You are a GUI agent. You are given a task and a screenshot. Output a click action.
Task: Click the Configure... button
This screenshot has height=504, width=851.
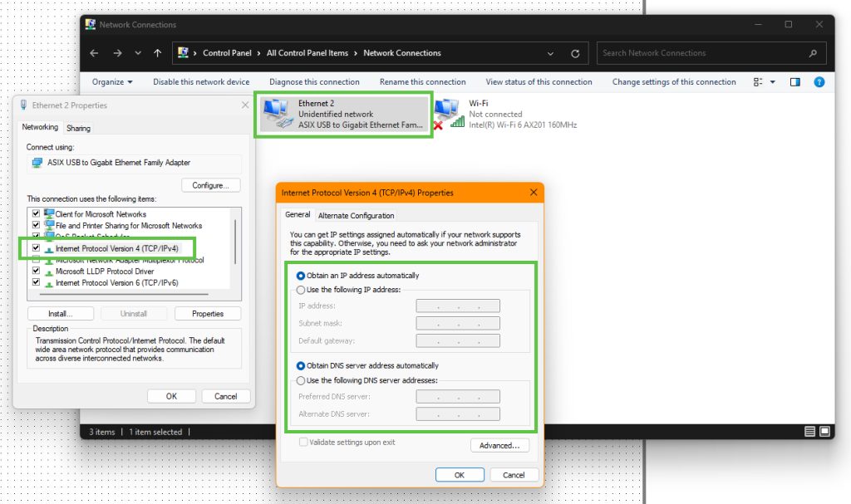(x=210, y=185)
